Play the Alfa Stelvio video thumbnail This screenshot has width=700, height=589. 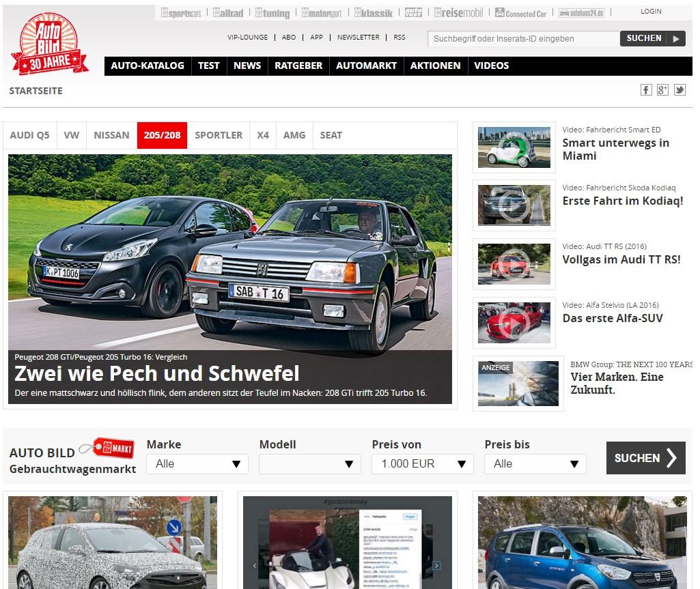click(x=514, y=323)
